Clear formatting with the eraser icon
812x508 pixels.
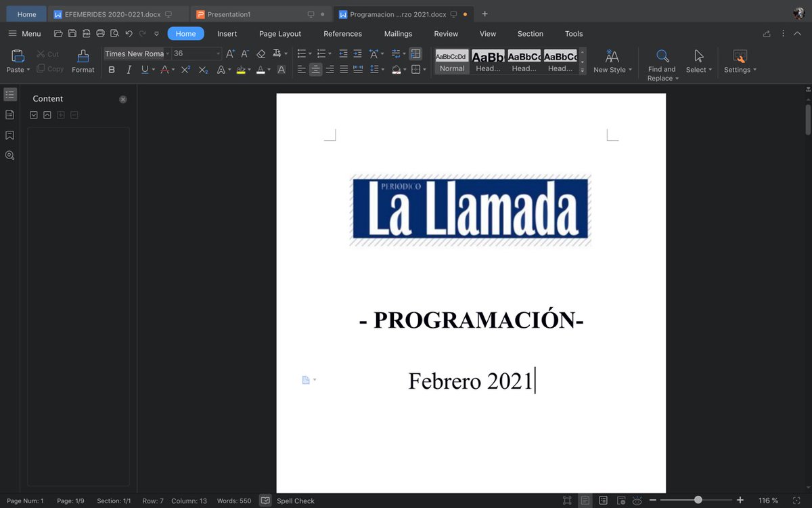(261, 54)
